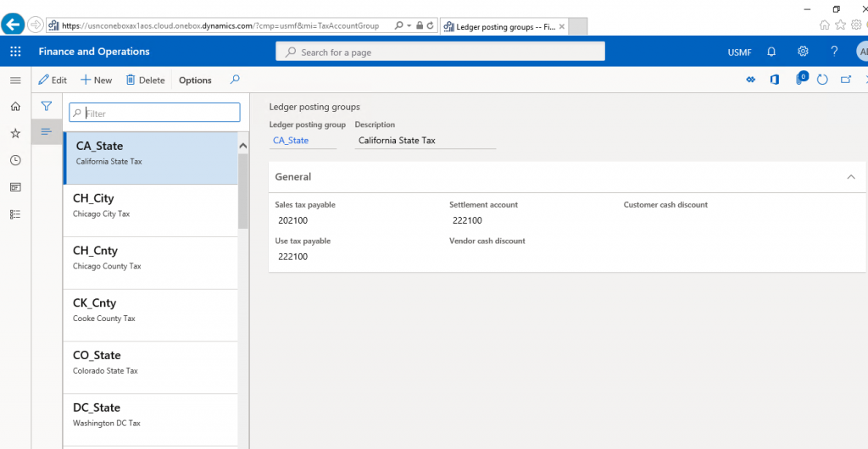Viewport: 868px width, 449px height.
Task: Go to the Home icon in sidebar
Action: click(x=15, y=107)
